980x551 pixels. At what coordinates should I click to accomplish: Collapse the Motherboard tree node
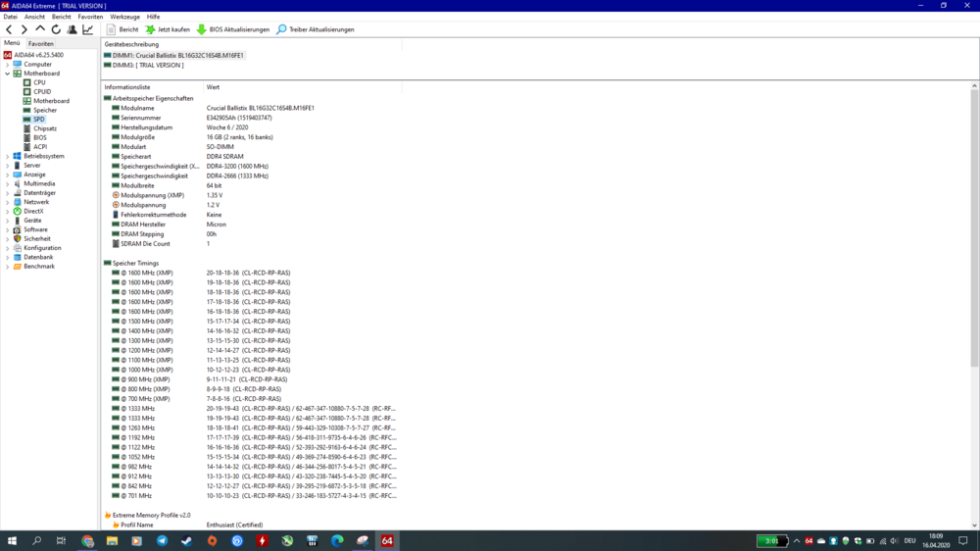click(x=8, y=74)
